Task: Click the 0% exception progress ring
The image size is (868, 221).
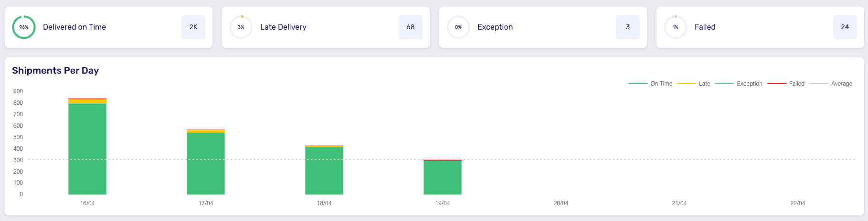Action: point(458,27)
